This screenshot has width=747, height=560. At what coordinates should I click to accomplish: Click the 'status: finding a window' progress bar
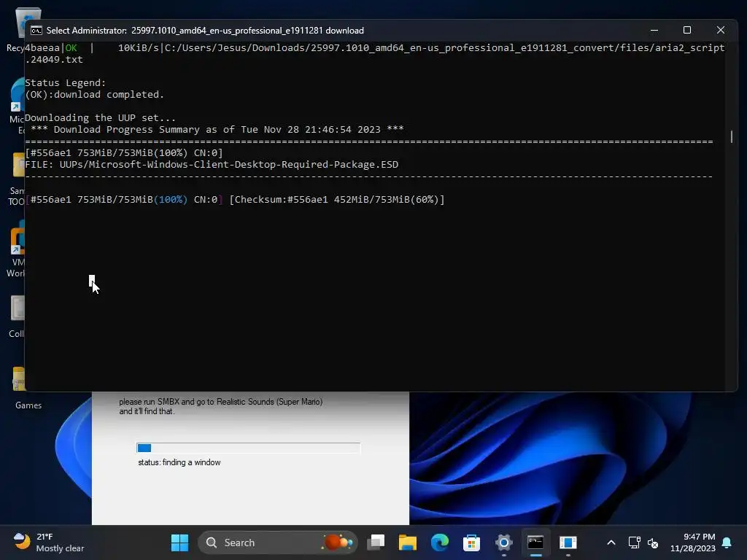pos(248,448)
